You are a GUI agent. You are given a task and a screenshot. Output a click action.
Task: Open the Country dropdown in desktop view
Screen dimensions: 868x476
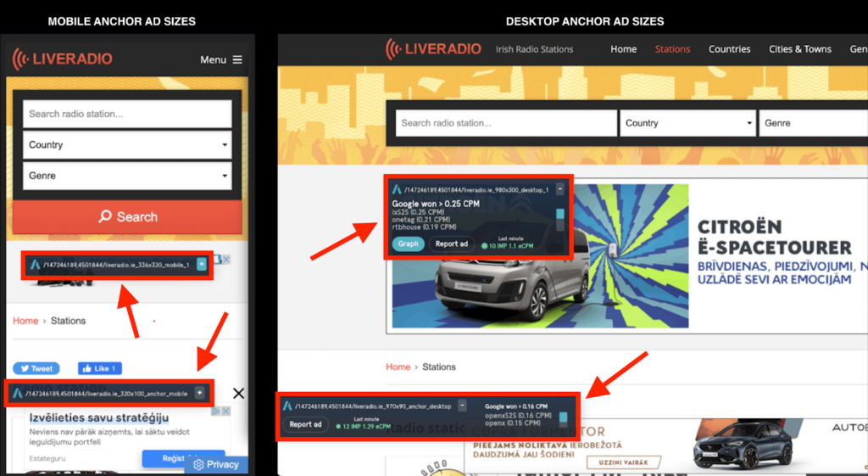click(x=688, y=123)
